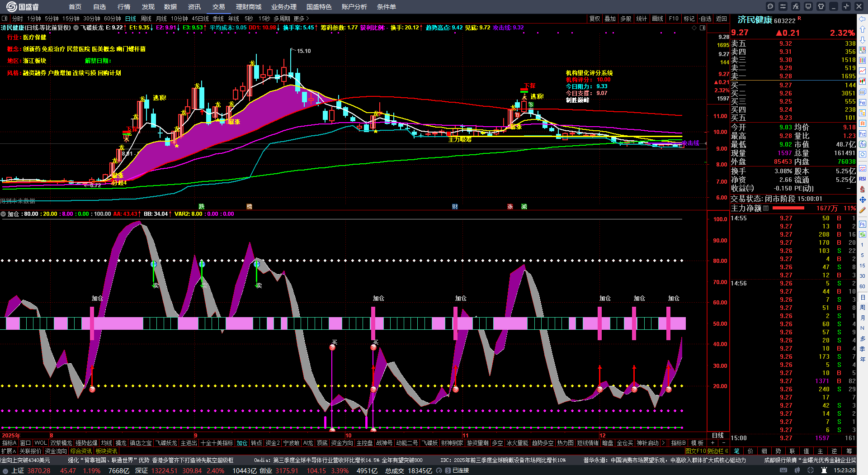The image size is (868, 475).
Task: Toggle the 叠加 overlay button
Action: click(x=610, y=19)
